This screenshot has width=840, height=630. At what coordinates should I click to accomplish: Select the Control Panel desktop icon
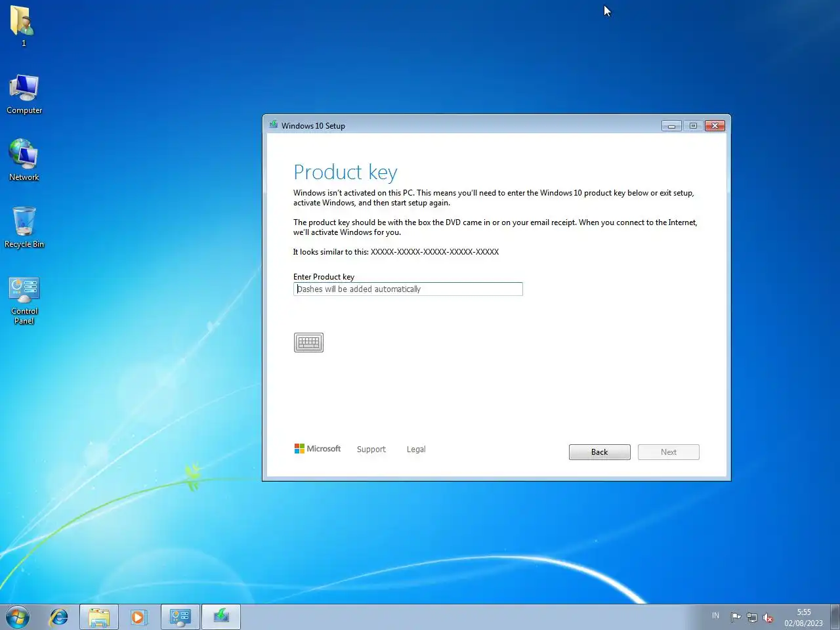(x=24, y=301)
